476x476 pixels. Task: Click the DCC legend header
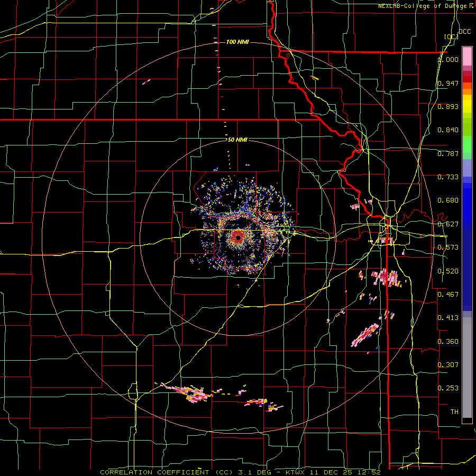pyautogui.click(x=465, y=32)
